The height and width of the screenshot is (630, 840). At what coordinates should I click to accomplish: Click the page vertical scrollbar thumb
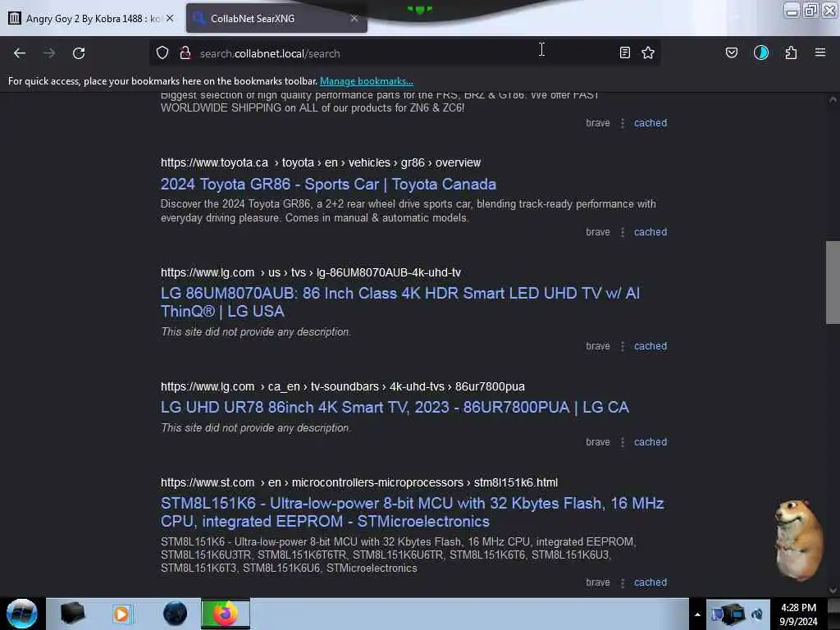pos(833,282)
